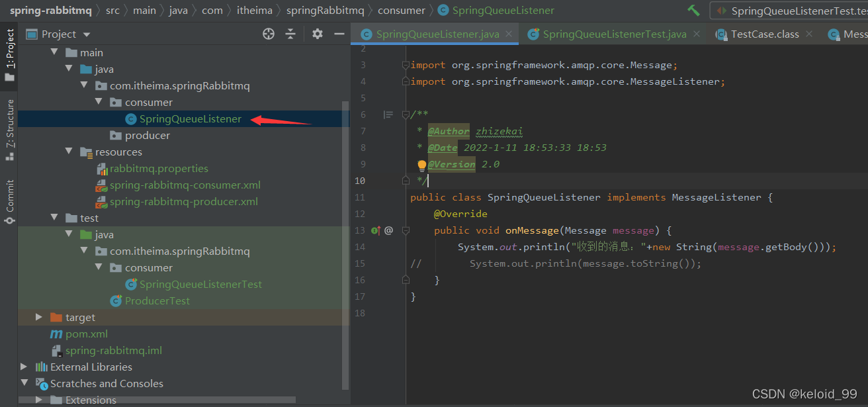
Task: Click the locate file crosshair icon
Action: click(269, 34)
